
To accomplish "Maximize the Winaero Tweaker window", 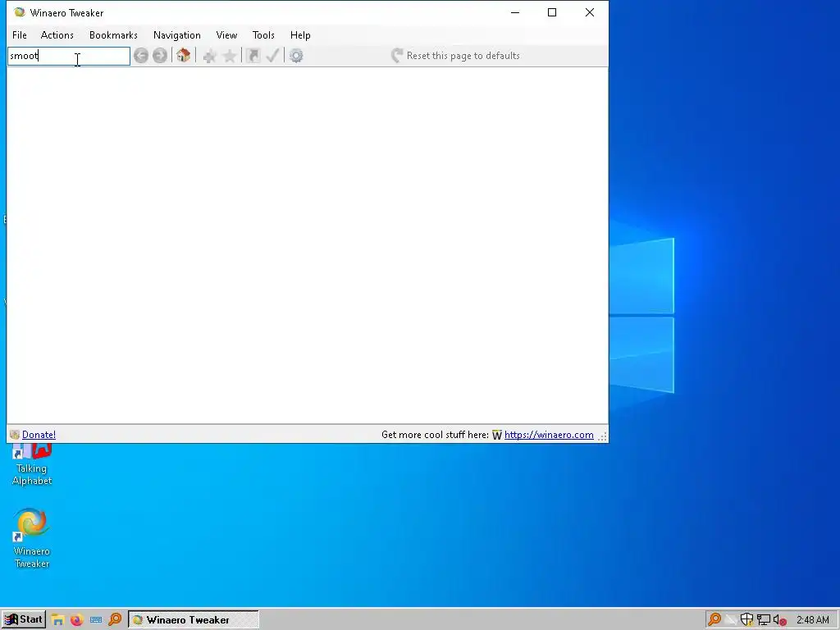I will (552, 12).
